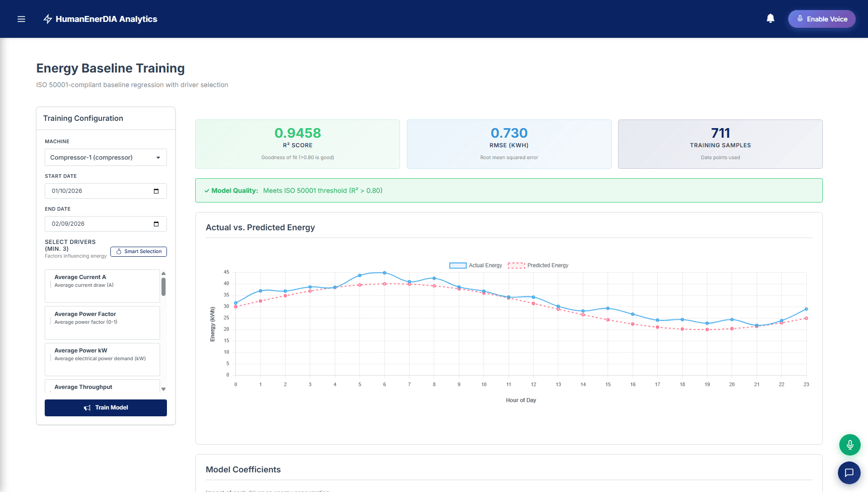This screenshot has height=492, width=868.
Task: Open the calendar picker for End Date
Action: point(157,223)
